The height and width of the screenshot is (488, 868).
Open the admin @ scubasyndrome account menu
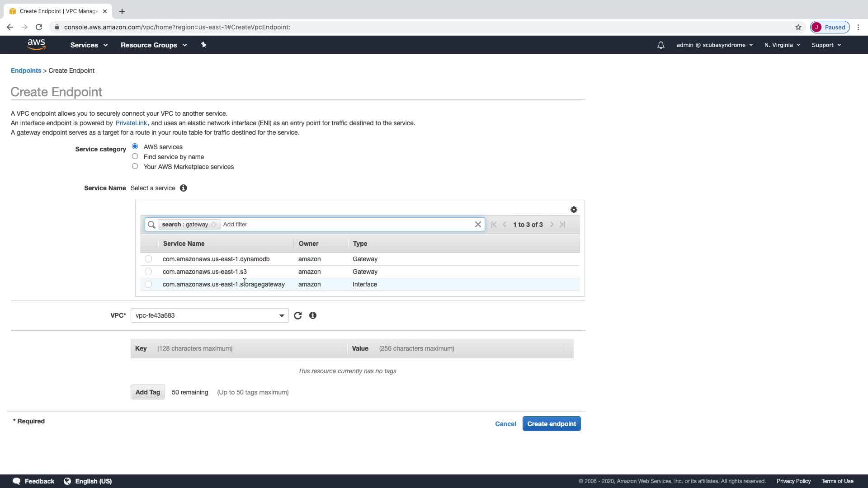point(714,45)
